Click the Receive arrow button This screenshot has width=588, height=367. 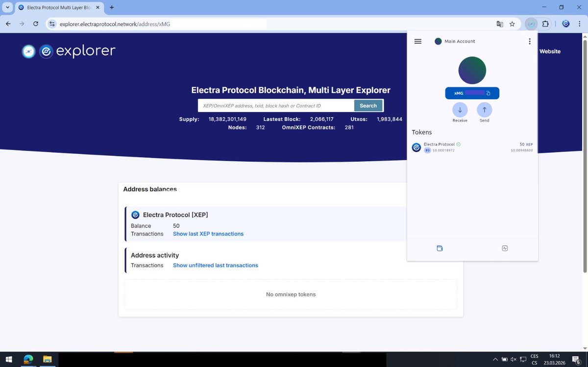click(x=460, y=110)
